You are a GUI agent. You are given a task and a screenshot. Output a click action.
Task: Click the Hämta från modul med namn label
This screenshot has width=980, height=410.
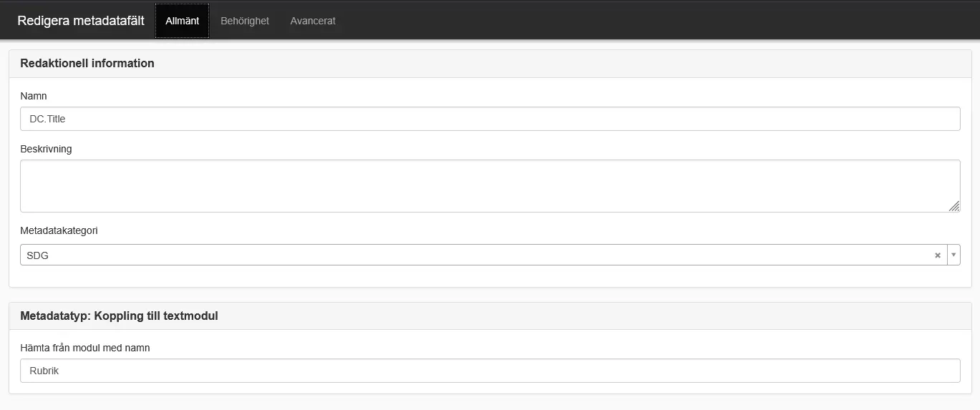click(84, 348)
